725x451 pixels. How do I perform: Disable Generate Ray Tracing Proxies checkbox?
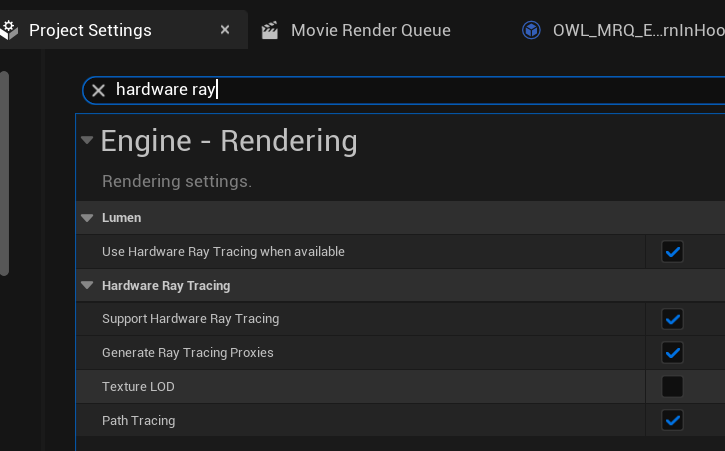(672, 353)
